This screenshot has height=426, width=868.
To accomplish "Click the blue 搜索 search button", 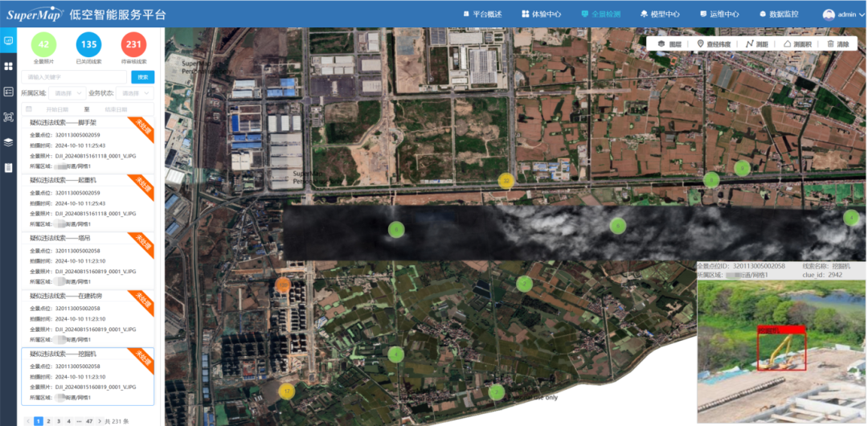I will click(143, 77).
